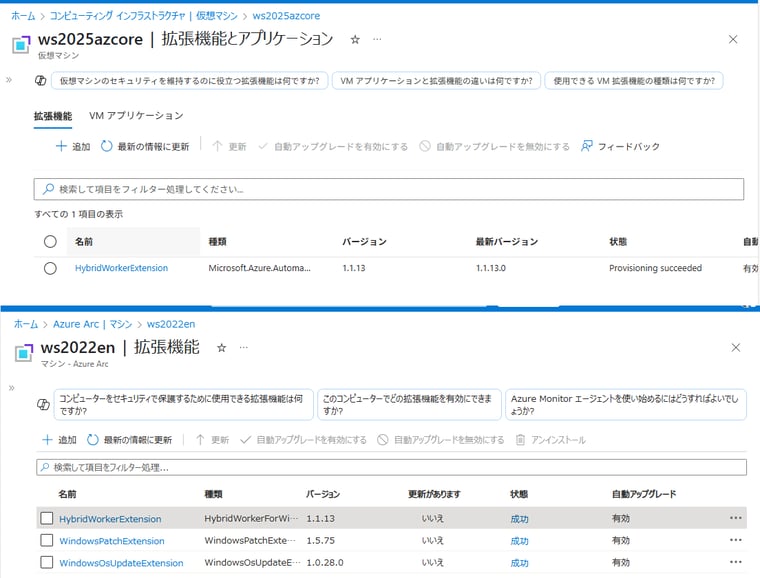Open Azure Arc | マシン breadcrumb
Image resolution: width=760 pixels, height=578 pixels.
(x=93, y=324)
